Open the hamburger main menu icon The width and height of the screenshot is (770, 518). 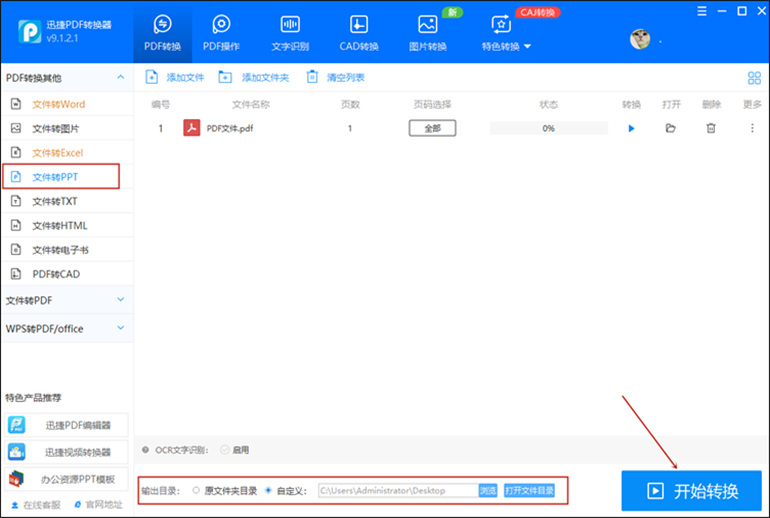tap(702, 11)
